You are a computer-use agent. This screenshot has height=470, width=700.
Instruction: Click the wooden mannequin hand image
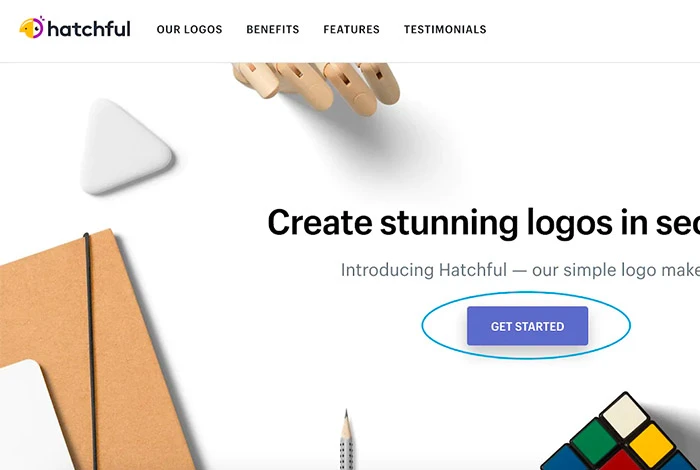316,86
